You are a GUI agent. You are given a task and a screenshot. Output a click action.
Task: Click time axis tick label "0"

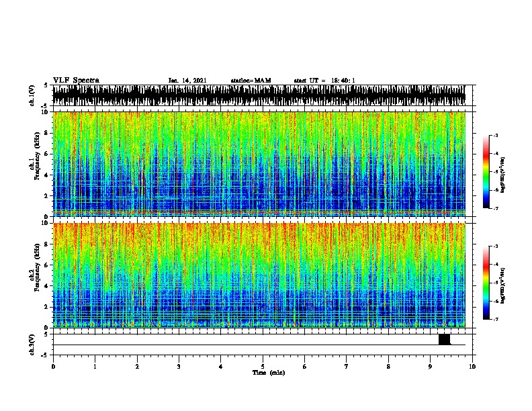53,367
